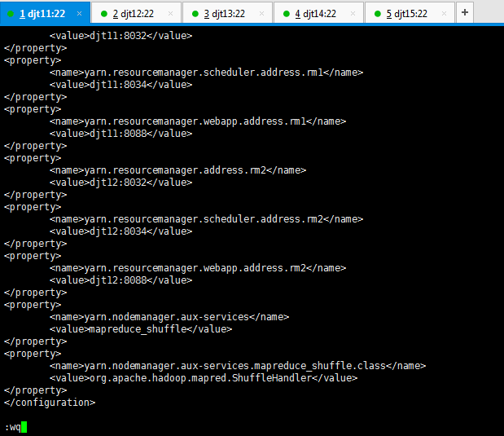Viewport: 504px width, 436px height.
Task: Click the org.apache.hadoop.mapred.ShuffleHandler value line
Action: tap(204, 378)
